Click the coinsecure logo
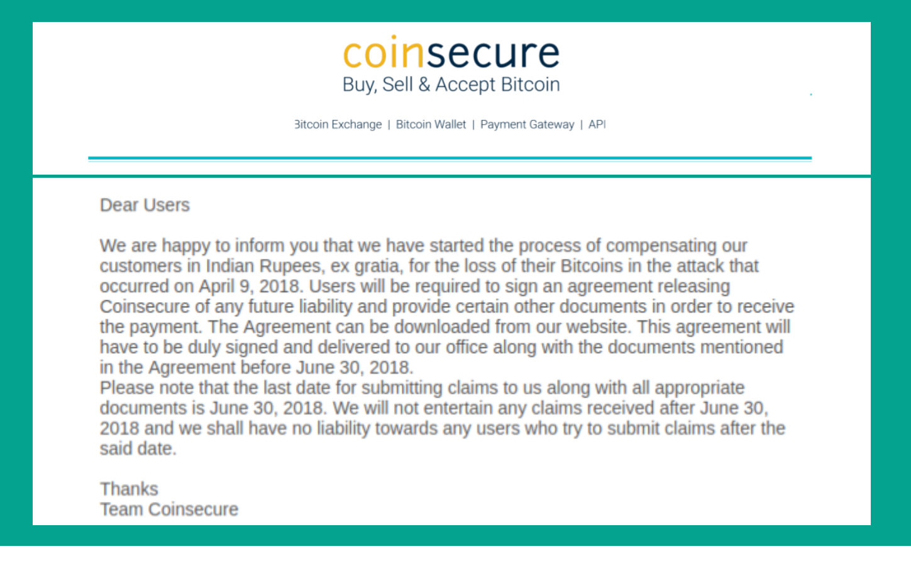Viewport: 911px width, 588px height. [451, 52]
